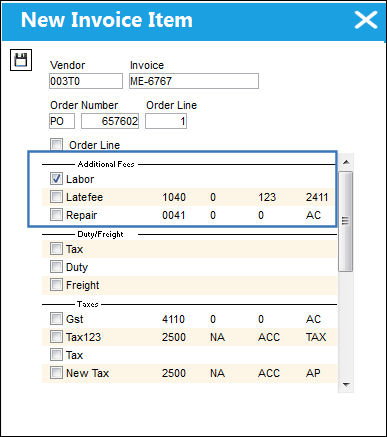Click the Latefee label

(84, 197)
